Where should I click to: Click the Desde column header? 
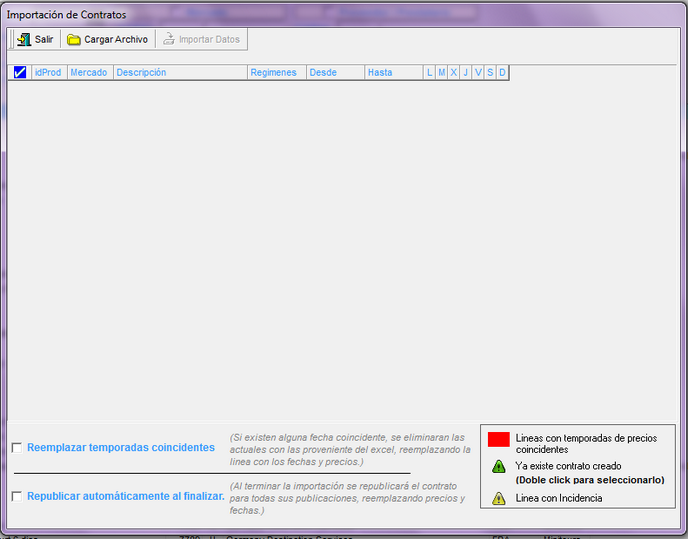(335, 72)
